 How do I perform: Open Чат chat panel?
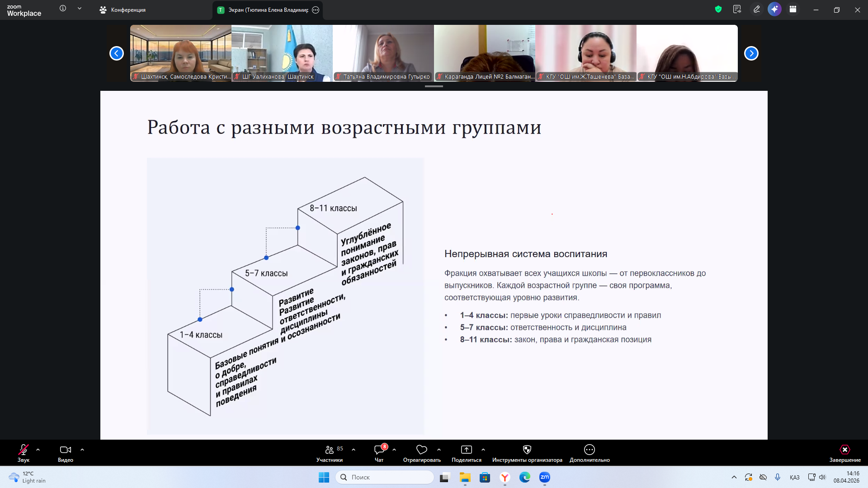pyautogui.click(x=379, y=450)
